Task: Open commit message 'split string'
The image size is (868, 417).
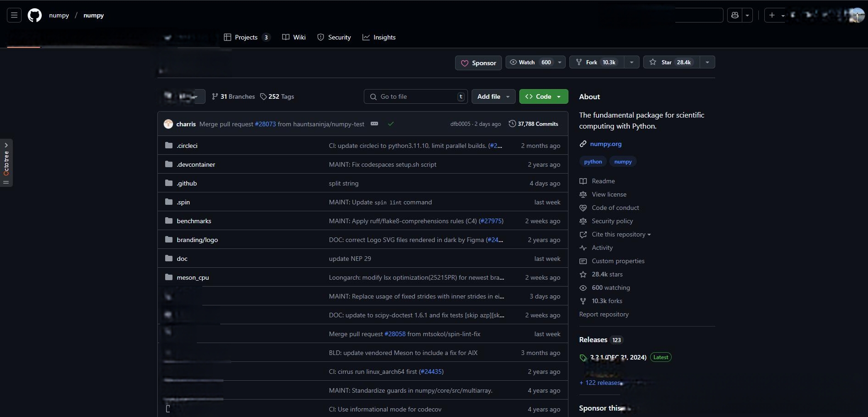Action: click(x=344, y=183)
